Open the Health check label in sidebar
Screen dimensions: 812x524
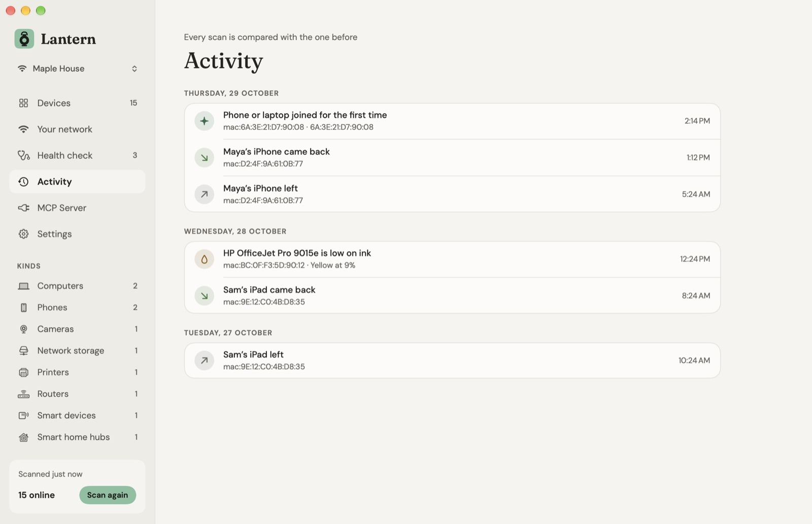click(x=65, y=155)
